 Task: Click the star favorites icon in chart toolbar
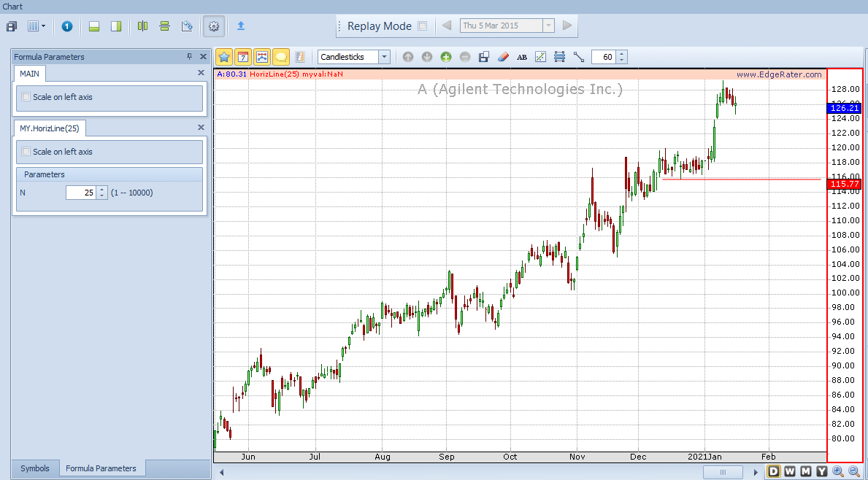(223, 56)
